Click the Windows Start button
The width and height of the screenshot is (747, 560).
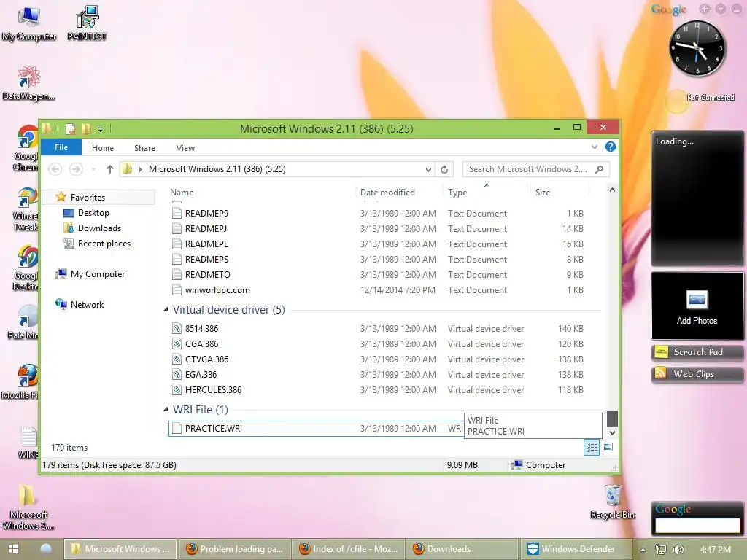(x=13, y=549)
